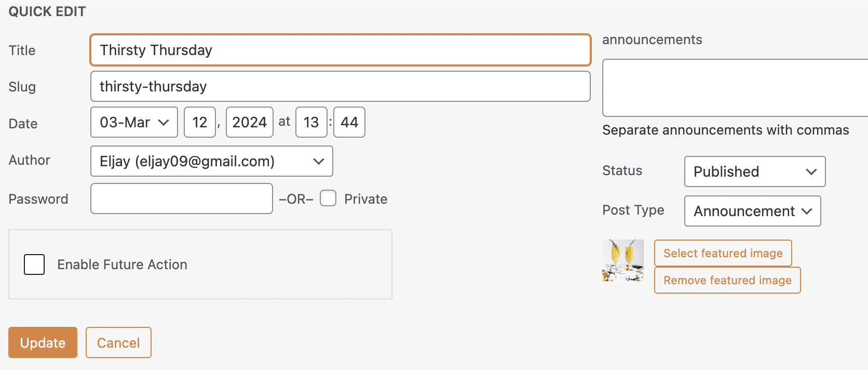Click the hour field showing 13
This screenshot has width=868, height=370.
pos(311,122)
